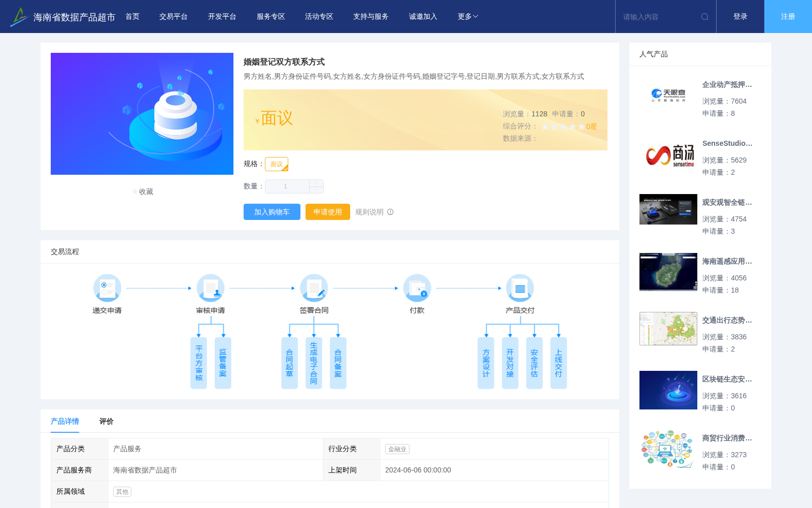The width and height of the screenshot is (812, 508).
Task: Open 商贸行业消费 product title
Action: pos(727,438)
